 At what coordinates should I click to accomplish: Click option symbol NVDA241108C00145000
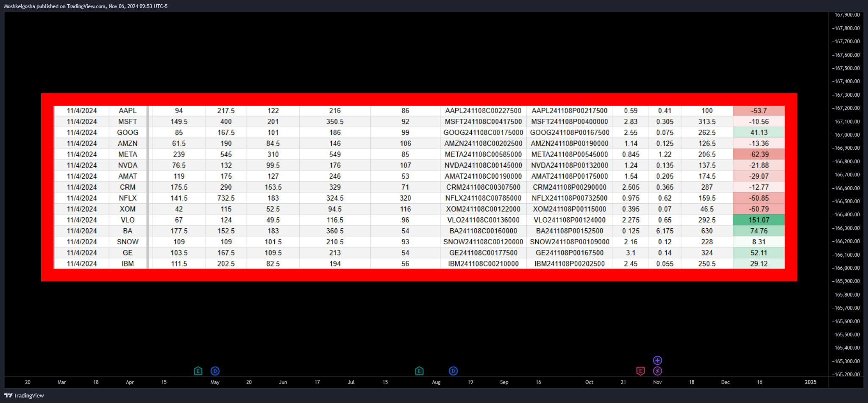point(483,165)
